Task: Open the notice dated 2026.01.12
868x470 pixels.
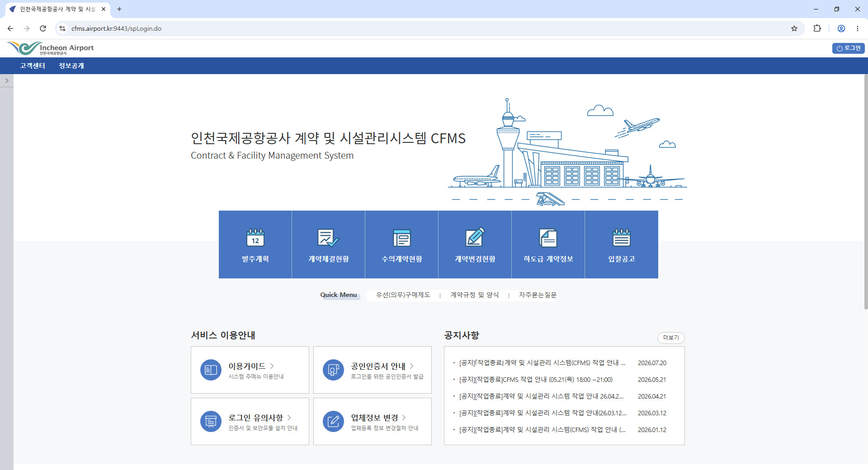Action: (542, 430)
